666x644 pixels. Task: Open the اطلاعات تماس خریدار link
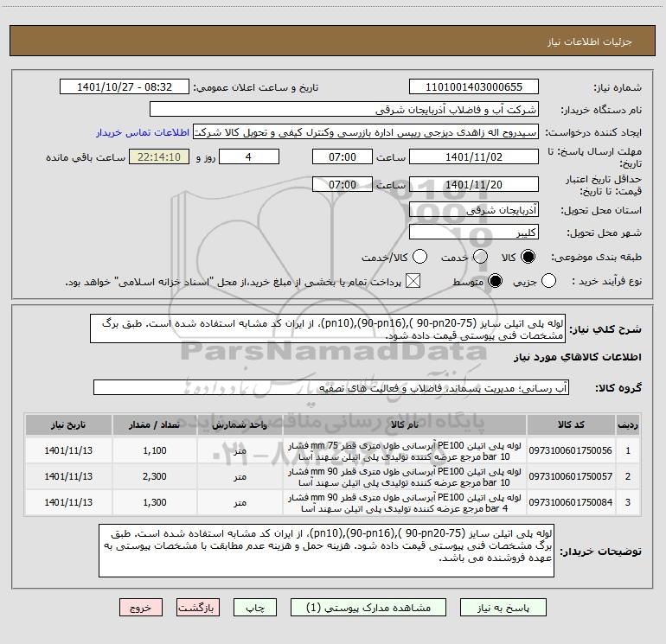143,132
